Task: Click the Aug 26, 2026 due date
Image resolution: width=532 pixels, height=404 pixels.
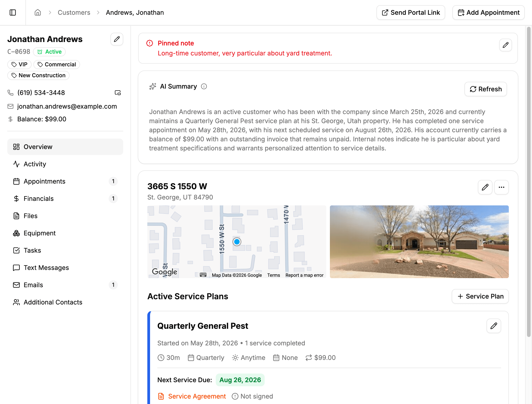Action: (x=240, y=380)
